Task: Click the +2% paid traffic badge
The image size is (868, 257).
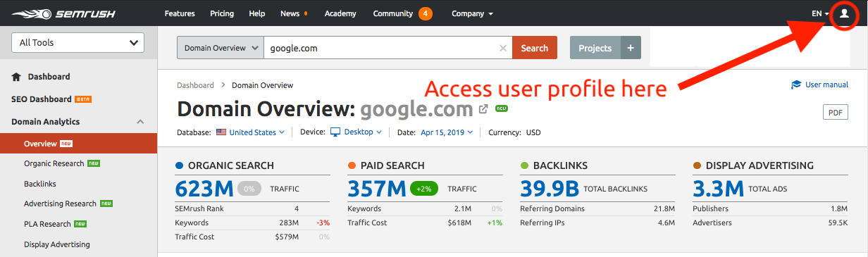Action: [x=424, y=189]
